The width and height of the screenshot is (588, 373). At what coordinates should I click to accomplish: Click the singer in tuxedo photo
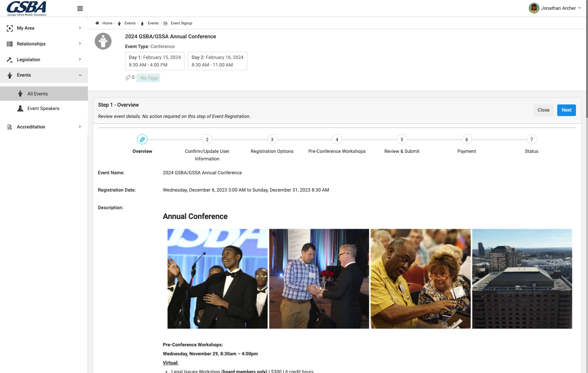218,279
